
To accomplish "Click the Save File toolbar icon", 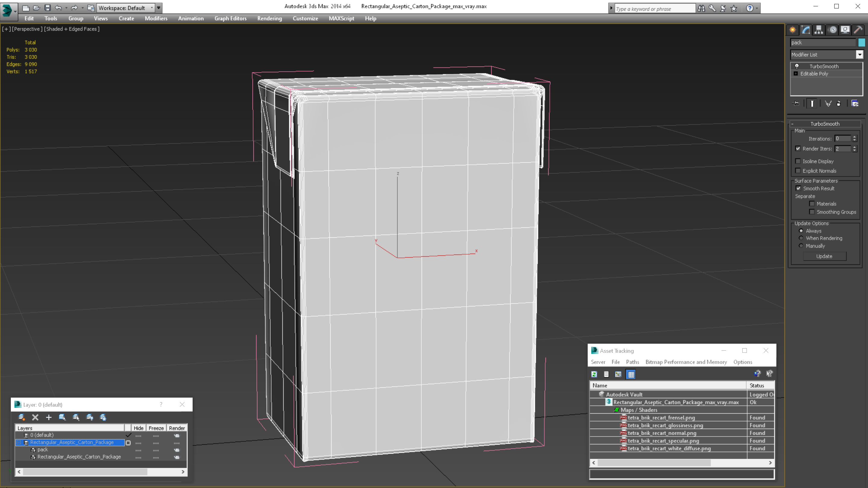I will (x=48, y=8).
